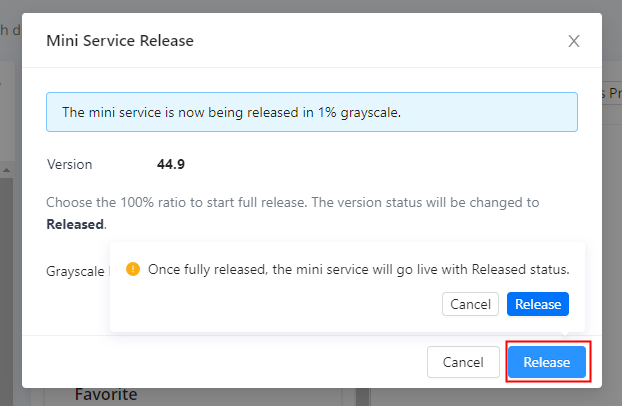Confirm Release in the popconfirm bubble
622x406 pixels.
538,304
